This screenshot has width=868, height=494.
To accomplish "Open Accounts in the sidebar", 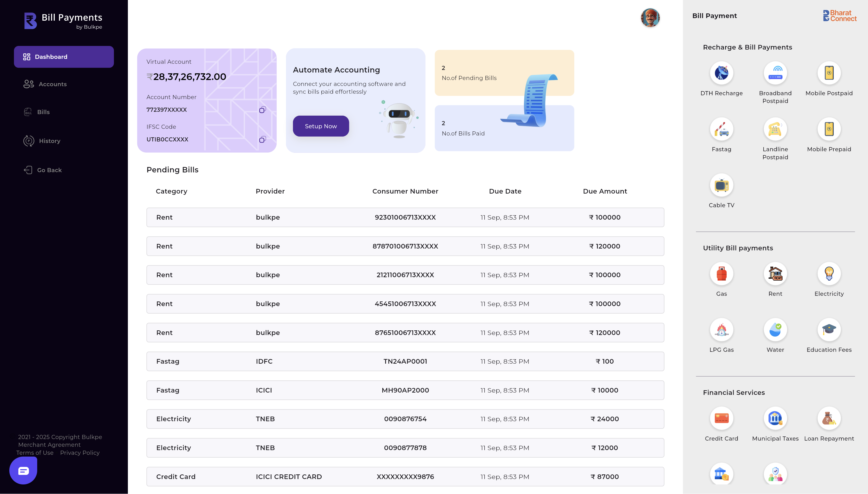I will [45, 84].
